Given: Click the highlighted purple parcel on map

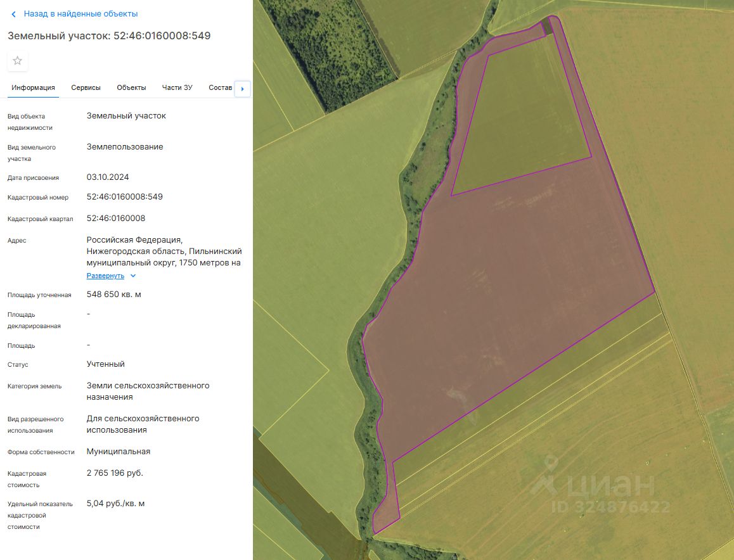Looking at the screenshot, I should [x=506, y=300].
